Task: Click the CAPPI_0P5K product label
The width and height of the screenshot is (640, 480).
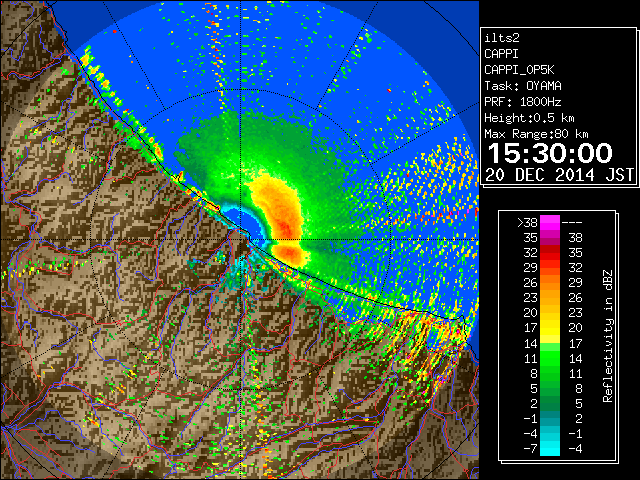Action: (x=519, y=70)
